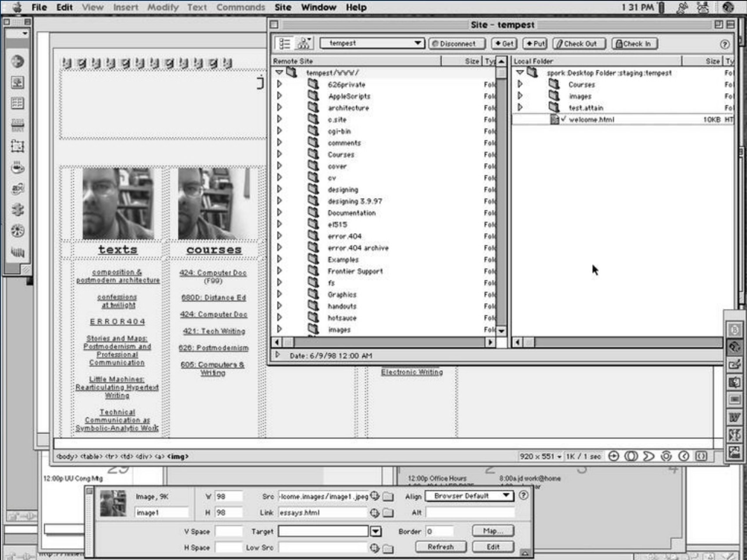Click the Alt text field
This screenshot has height=560, width=747.
[x=470, y=512]
